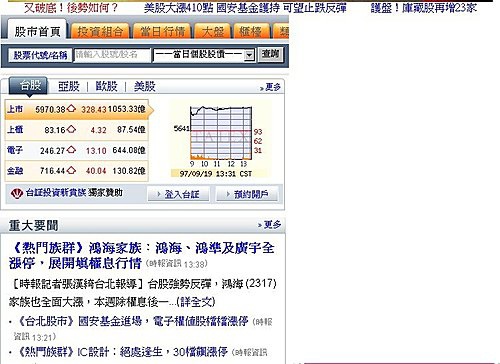Screen dimensions: 500x364
Task: Switch to the 投資組合 tab
Action: 100,32
